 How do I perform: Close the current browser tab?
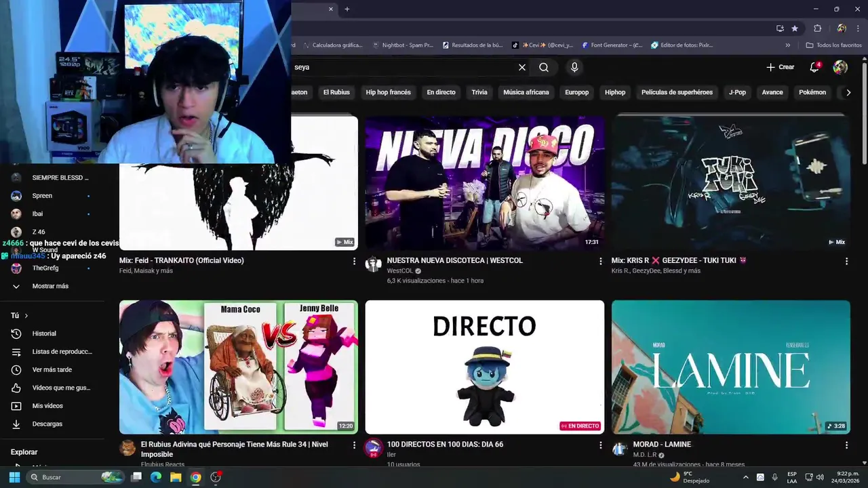point(331,9)
